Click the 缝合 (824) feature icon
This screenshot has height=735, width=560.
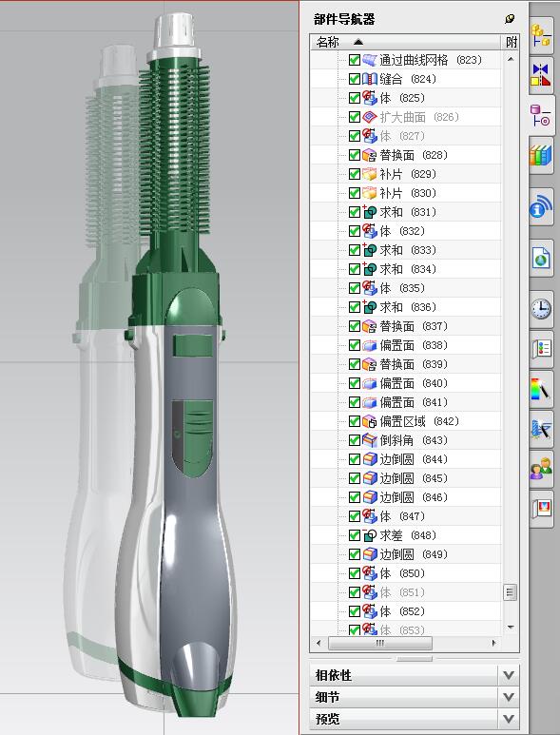pyautogui.click(x=370, y=79)
